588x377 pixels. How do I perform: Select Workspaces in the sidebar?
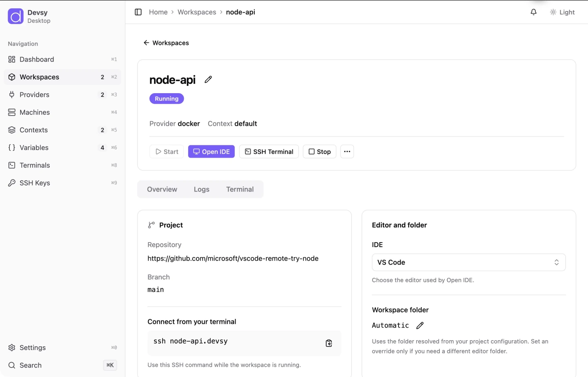point(62,77)
